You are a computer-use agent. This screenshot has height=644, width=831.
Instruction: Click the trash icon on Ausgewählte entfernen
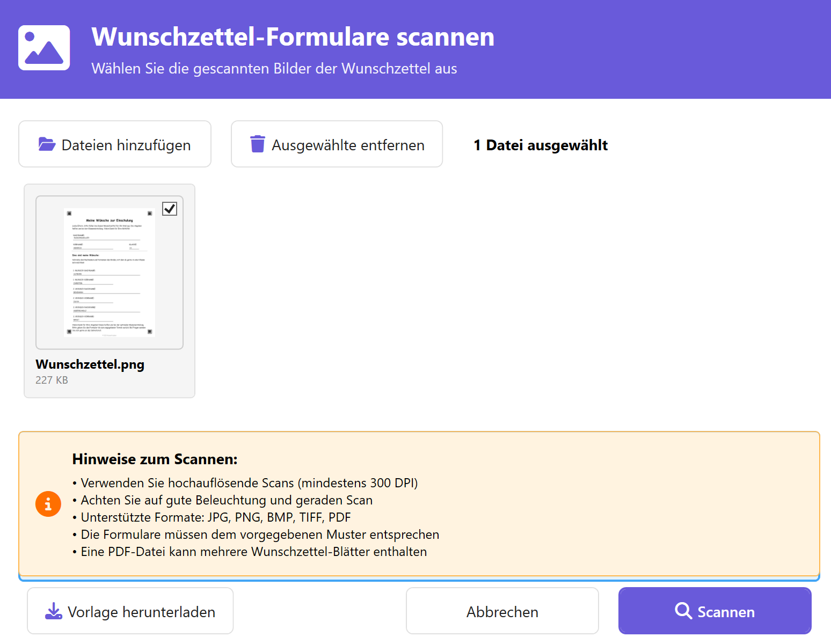click(258, 144)
